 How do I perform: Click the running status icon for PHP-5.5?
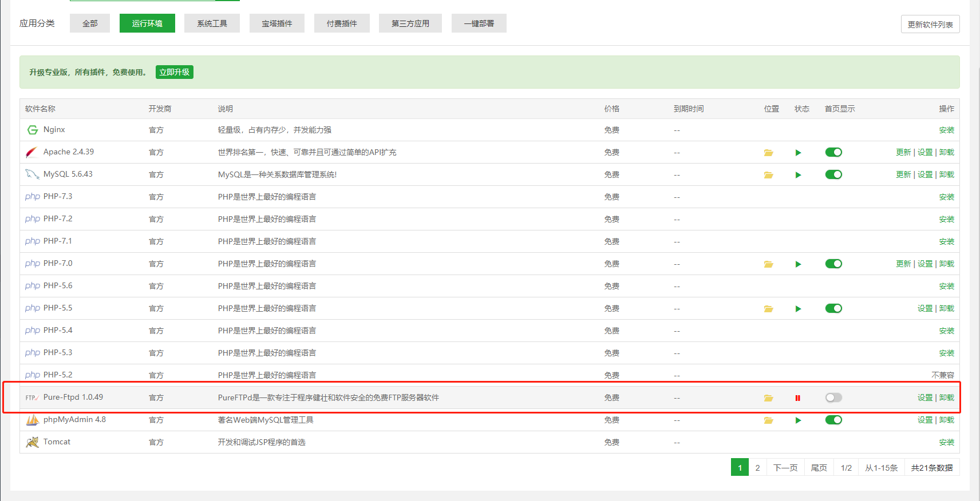click(798, 309)
